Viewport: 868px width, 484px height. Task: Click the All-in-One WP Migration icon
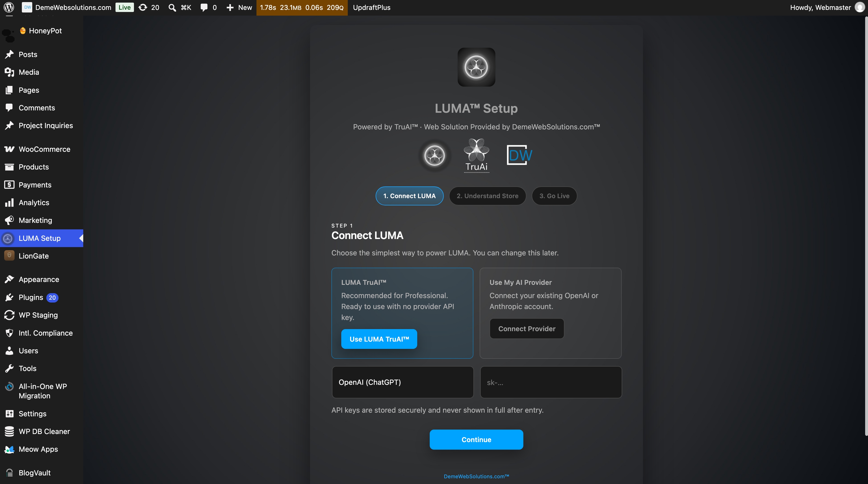pyautogui.click(x=9, y=387)
